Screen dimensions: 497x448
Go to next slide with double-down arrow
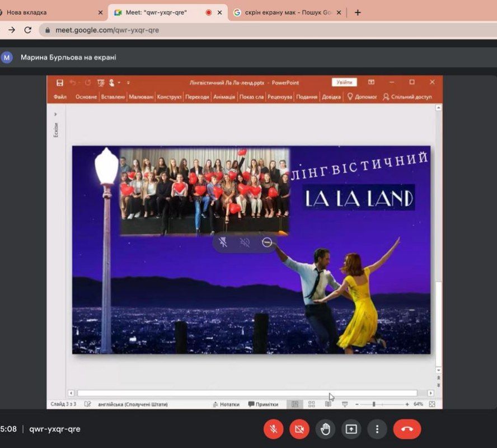pyautogui.click(x=438, y=385)
